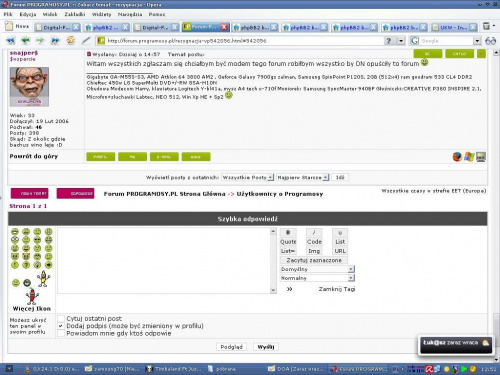The width and height of the screenshot is (500, 375).
Task: Click the Podgląd preview button
Action: pyautogui.click(x=231, y=347)
